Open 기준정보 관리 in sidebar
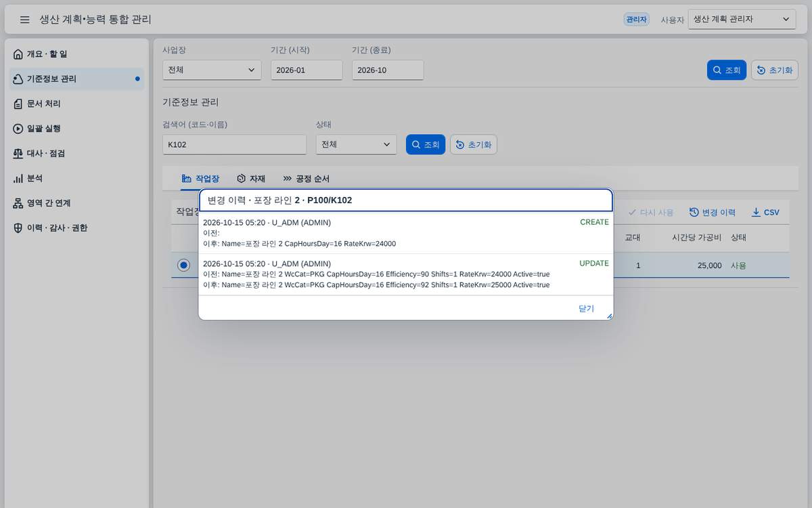The width and height of the screenshot is (812, 508). (77, 79)
